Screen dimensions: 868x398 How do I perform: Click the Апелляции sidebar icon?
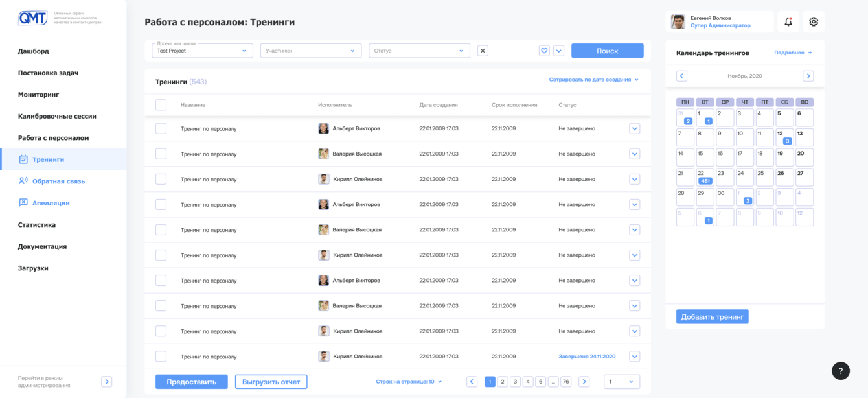23,203
